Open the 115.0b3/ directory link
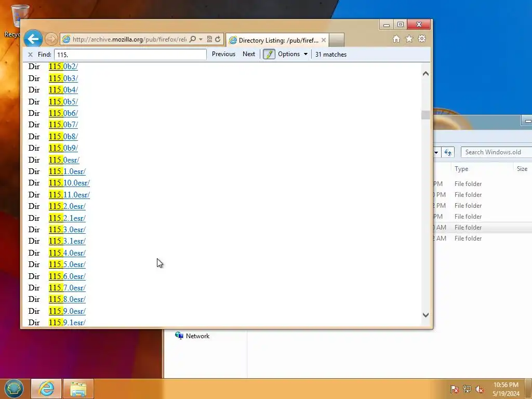Image resolution: width=532 pixels, height=399 pixels. click(63, 78)
